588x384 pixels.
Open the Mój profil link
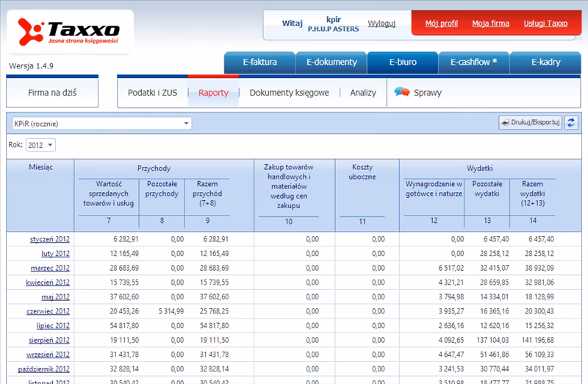coord(441,24)
